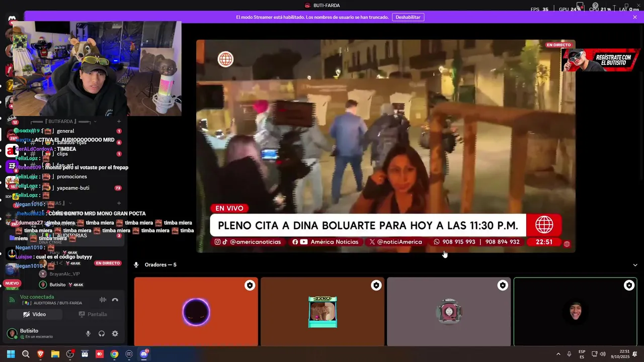Open the Windows Start menu
Viewport: 644px width, 362px height.
click(x=11, y=354)
